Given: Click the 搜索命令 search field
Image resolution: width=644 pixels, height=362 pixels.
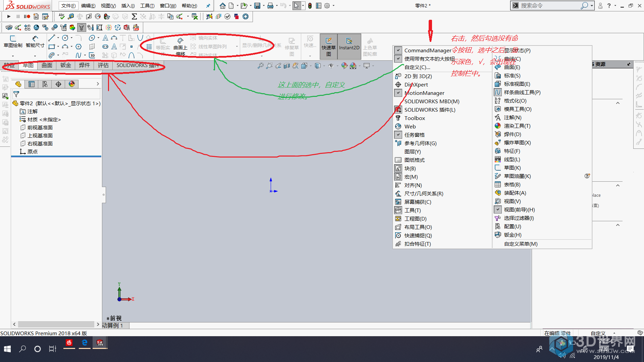Looking at the screenshot, I should pos(550,6).
